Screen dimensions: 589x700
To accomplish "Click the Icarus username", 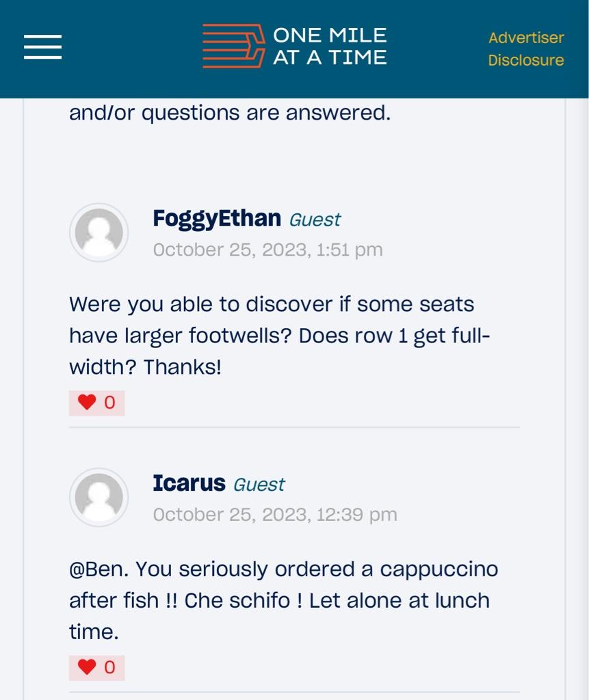I will click(x=189, y=483).
